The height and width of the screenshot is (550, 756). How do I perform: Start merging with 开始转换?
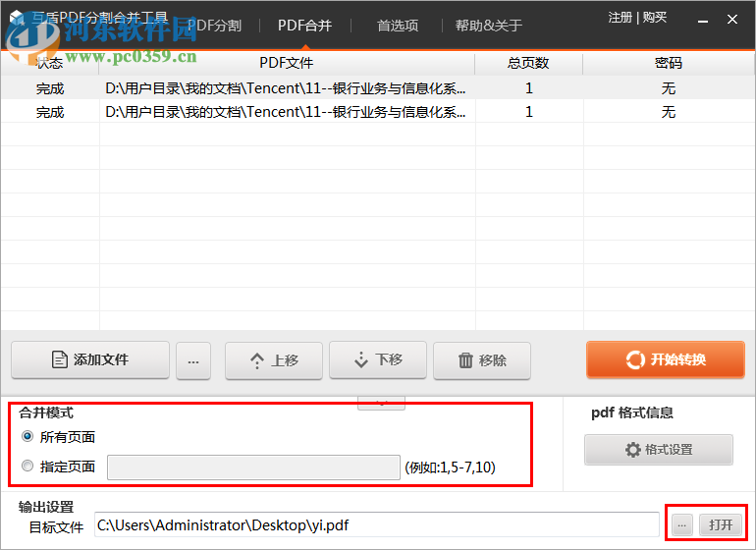(666, 359)
